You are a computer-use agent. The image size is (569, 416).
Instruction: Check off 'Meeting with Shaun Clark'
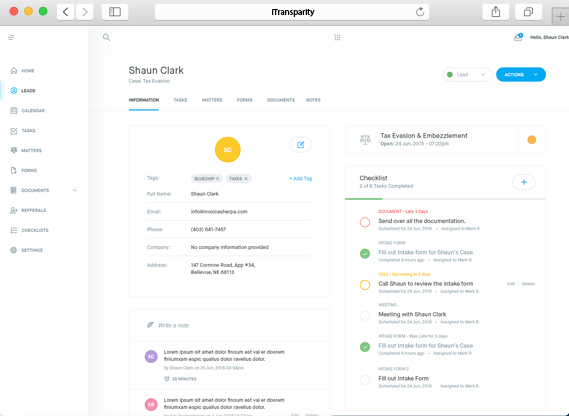365,315
